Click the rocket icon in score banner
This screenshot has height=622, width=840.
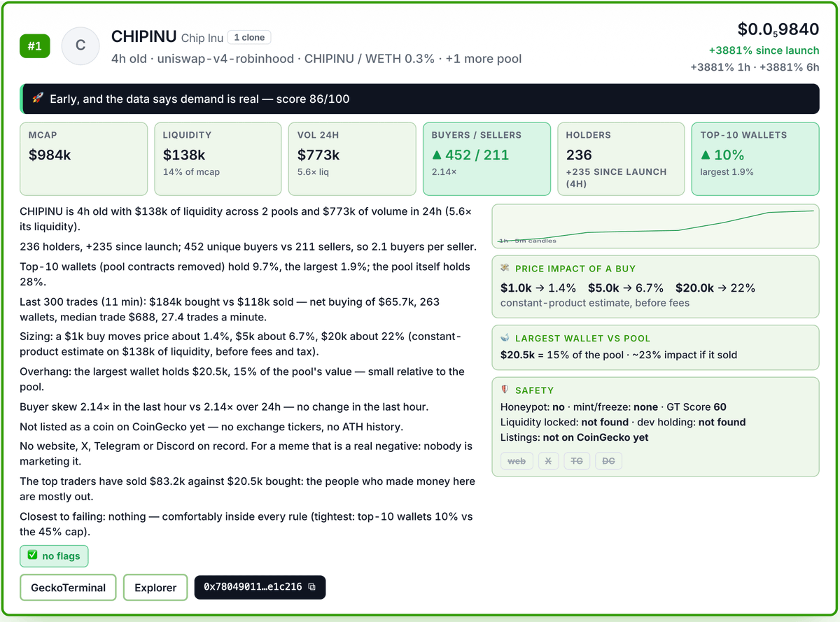tap(38, 99)
